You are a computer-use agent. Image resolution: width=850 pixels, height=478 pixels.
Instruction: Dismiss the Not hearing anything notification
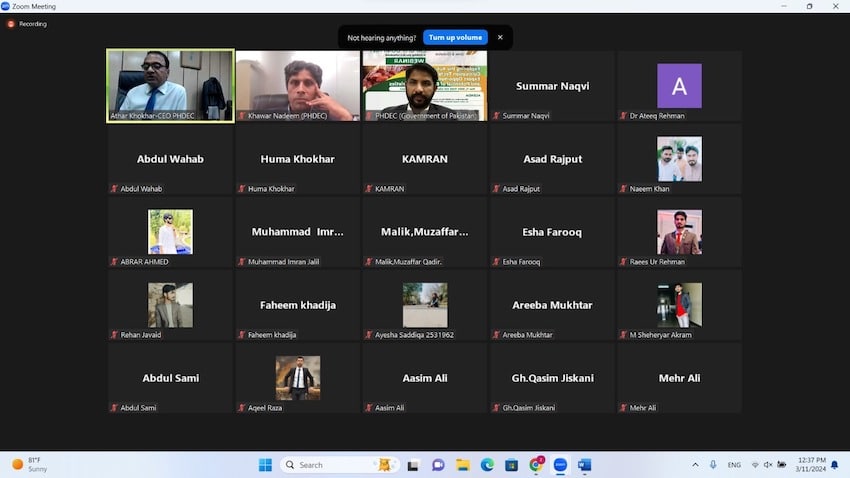click(500, 37)
